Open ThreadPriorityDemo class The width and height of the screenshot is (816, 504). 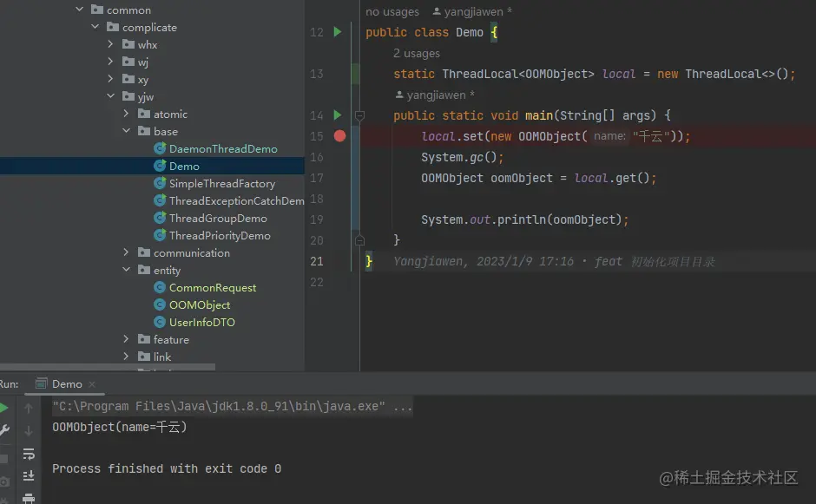pos(220,236)
